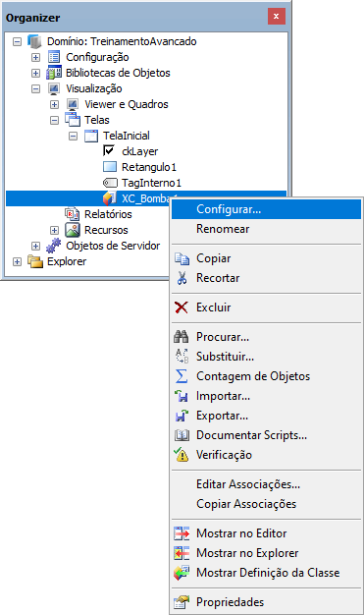The width and height of the screenshot is (364, 615).
Task: Click the Exportar disk icon
Action: (x=182, y=416)
